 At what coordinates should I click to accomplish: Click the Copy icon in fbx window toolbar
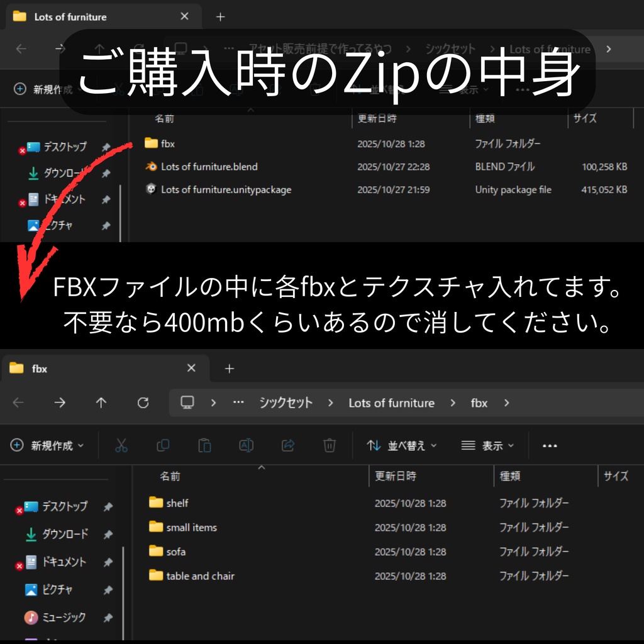pyautogui.click(x=163, y=445)
